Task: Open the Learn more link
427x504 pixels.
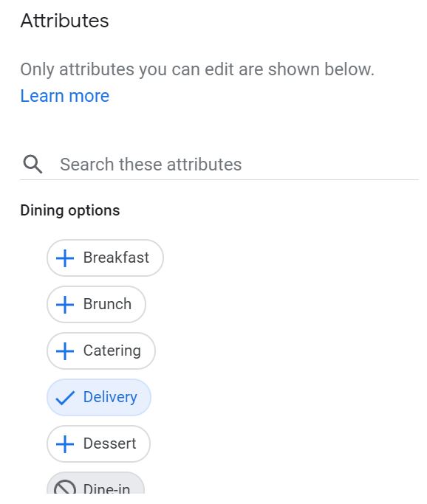Action: (x=65, y=96)
